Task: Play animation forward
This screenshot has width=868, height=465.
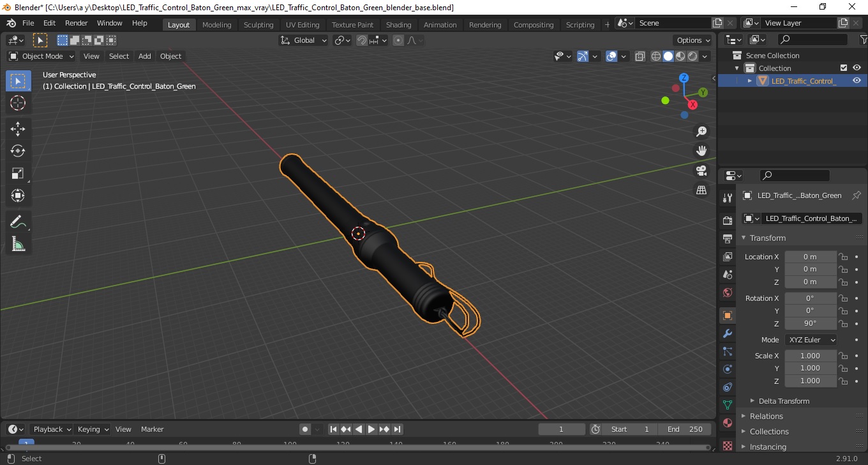Action: point(371,429)
